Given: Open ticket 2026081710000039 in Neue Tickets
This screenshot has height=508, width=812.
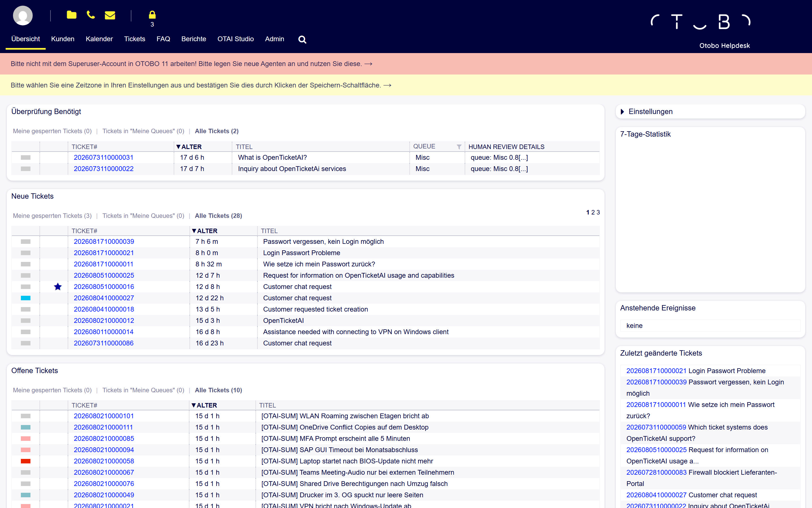Looking at the screenshot, I should point(104,242).
